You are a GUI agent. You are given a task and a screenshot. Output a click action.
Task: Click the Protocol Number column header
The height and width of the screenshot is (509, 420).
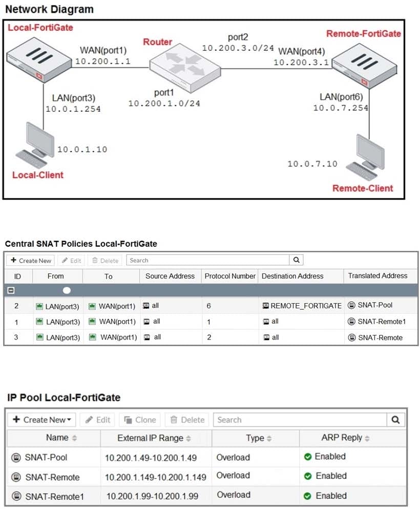tap(230, 276)
